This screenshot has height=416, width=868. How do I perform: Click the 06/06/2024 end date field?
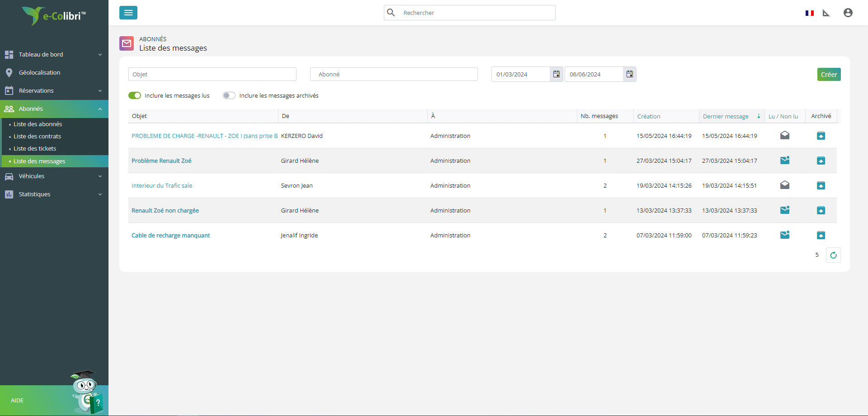tap(594, 74)
